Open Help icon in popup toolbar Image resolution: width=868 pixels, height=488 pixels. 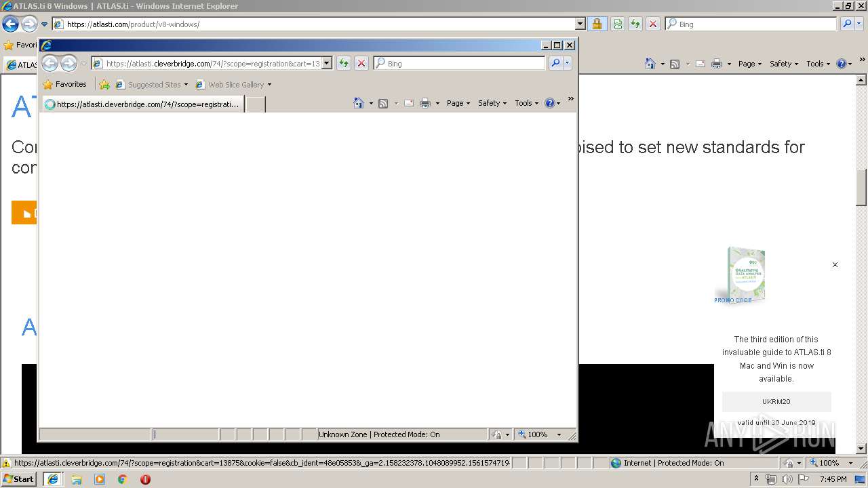tap(549, 103)
